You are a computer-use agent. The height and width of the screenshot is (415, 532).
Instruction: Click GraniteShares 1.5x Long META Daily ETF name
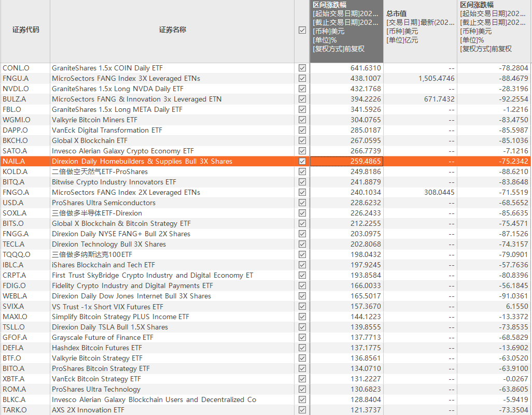tap(117, 109)
